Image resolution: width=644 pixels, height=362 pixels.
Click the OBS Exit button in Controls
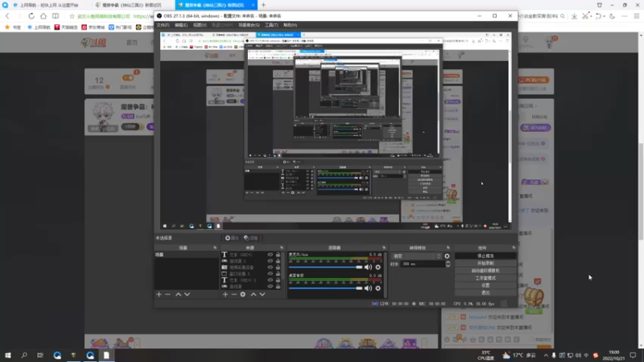tap(485, 293)
